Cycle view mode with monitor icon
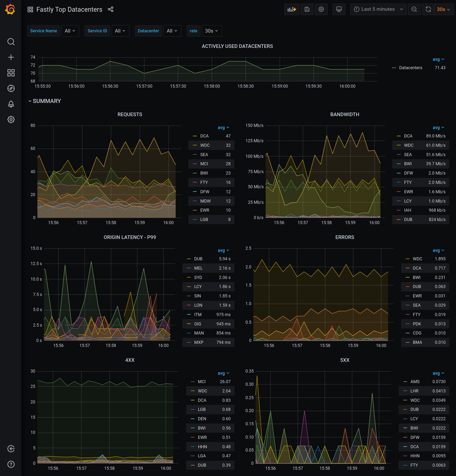 (x=339, y=10)
